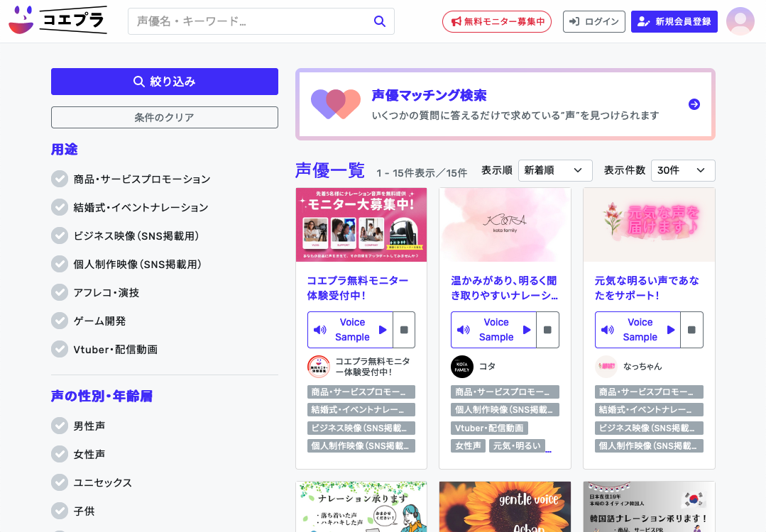
Task: Click the コエプラ logo
Action: (x=58, y=20)
